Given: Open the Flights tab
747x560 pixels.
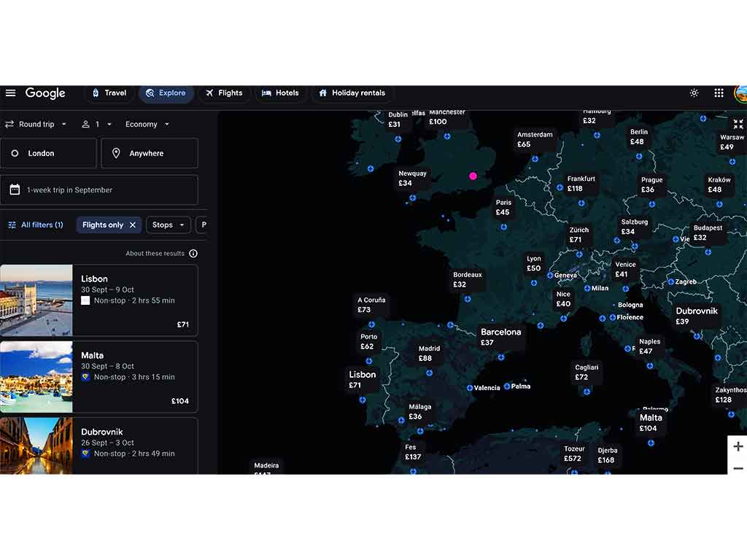Looking at the screenshot, I should click(224, 93).
